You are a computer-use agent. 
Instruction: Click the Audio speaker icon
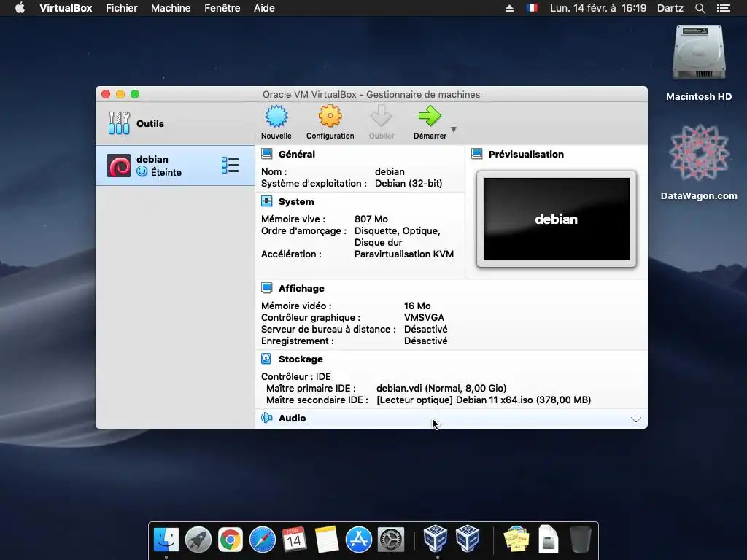click(267, 418)
